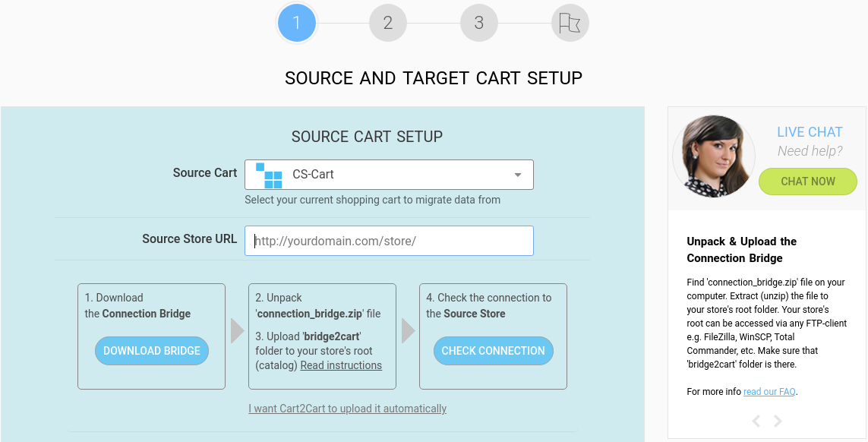Go to the step 3 wizard circle
The height and width of the screenshot is (442, 868).
[479, 24]
